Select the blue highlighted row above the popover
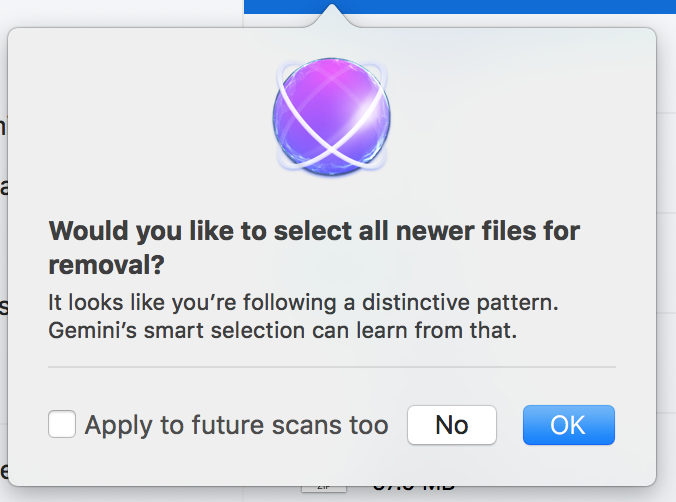676x502 pixels. click(460, 6)
